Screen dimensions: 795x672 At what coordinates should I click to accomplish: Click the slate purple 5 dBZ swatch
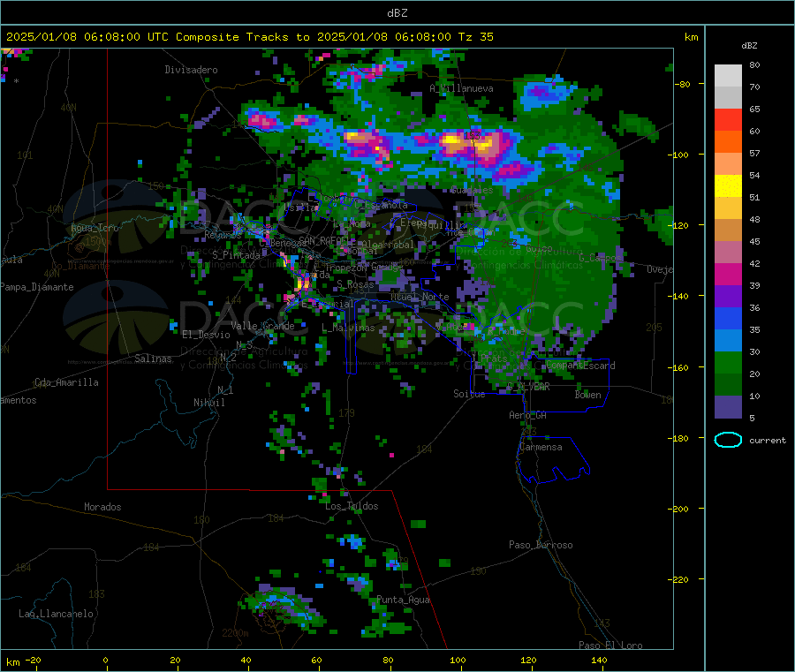point(728,407)
